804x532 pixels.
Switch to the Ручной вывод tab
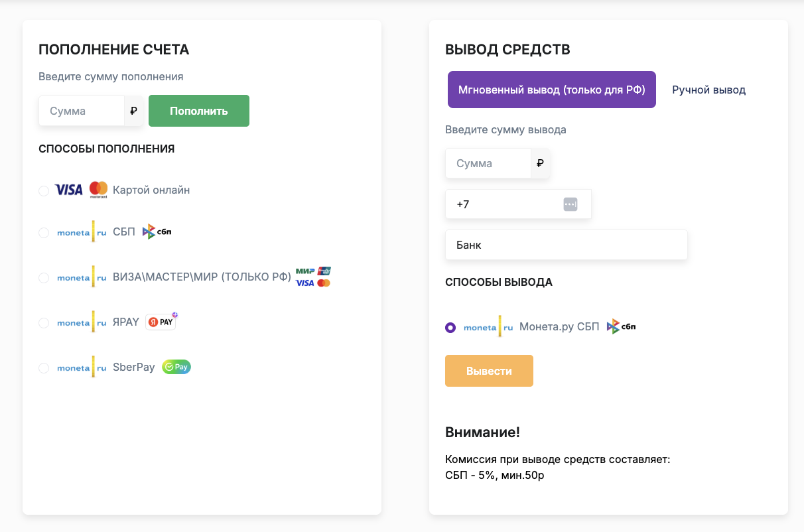click(x=709, y=89)
